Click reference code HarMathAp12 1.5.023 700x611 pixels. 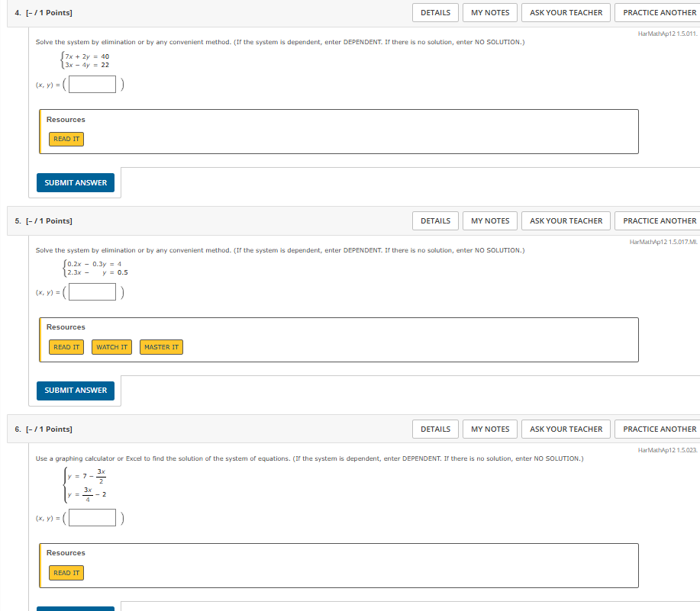click(x=667, y=450)
